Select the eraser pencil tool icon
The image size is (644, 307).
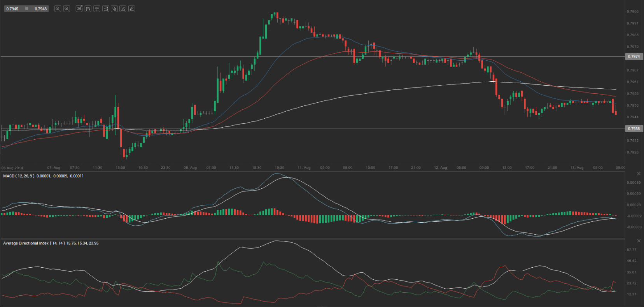coord(132,9)
